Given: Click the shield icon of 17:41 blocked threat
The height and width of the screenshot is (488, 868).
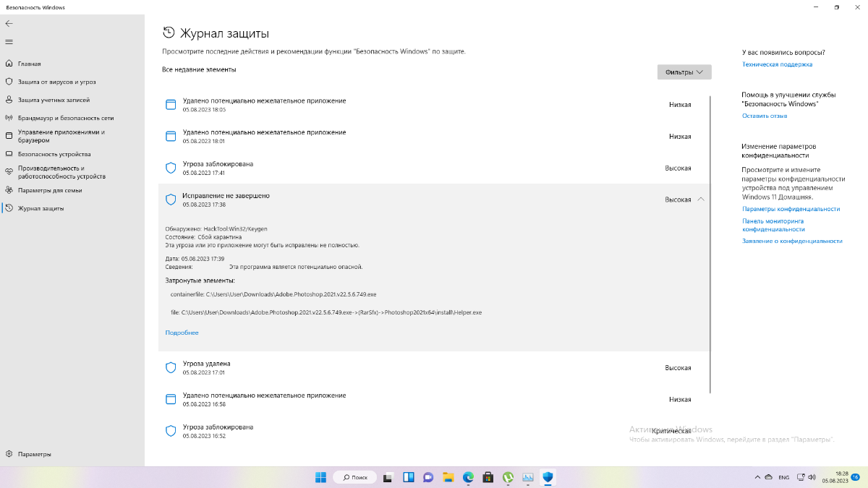Looking at the screenshot, I should [171, 168].
